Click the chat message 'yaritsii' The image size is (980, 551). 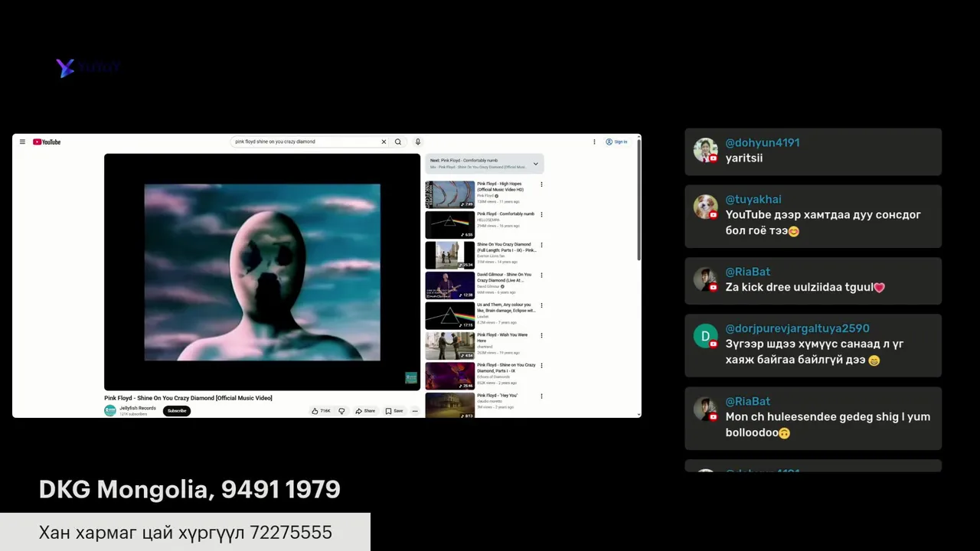[x=744, y=158]
